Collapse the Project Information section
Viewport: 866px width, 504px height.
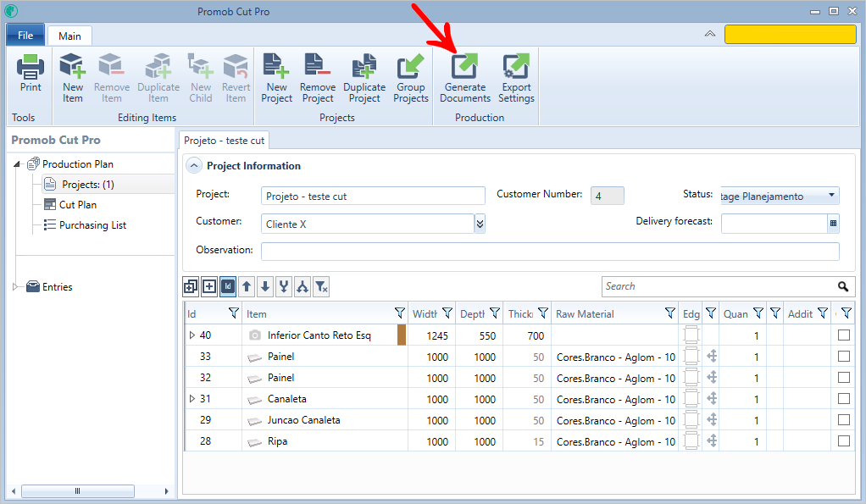194,166
